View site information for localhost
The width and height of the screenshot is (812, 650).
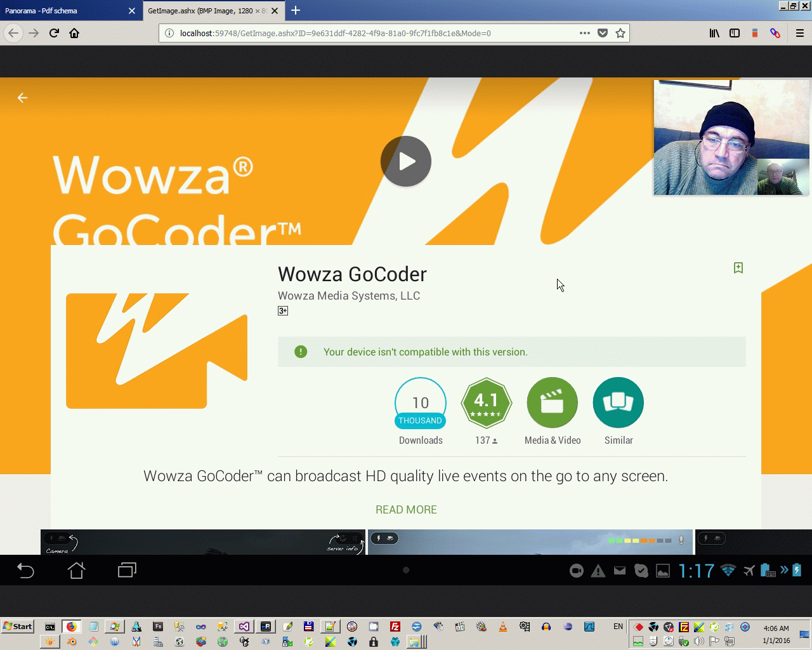click(x=169, y=33)
